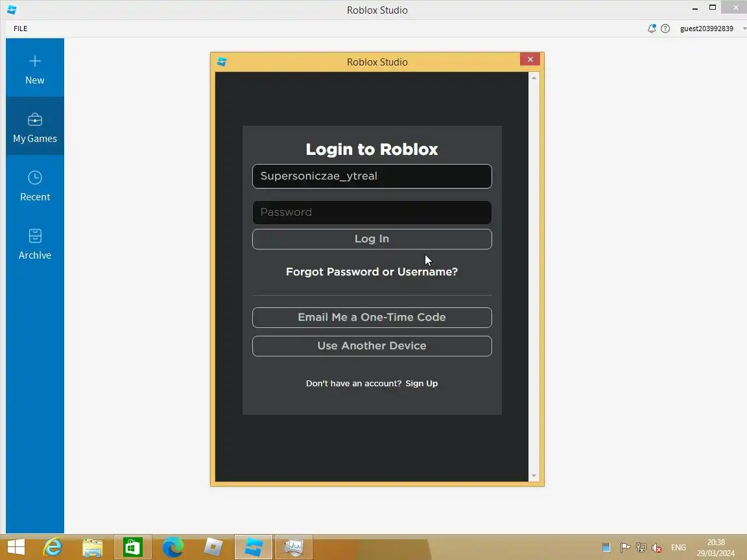The height and width of the screenshot is (560, 747).
Task: Open the Archive tab
Action: click(x=35, y=243)
